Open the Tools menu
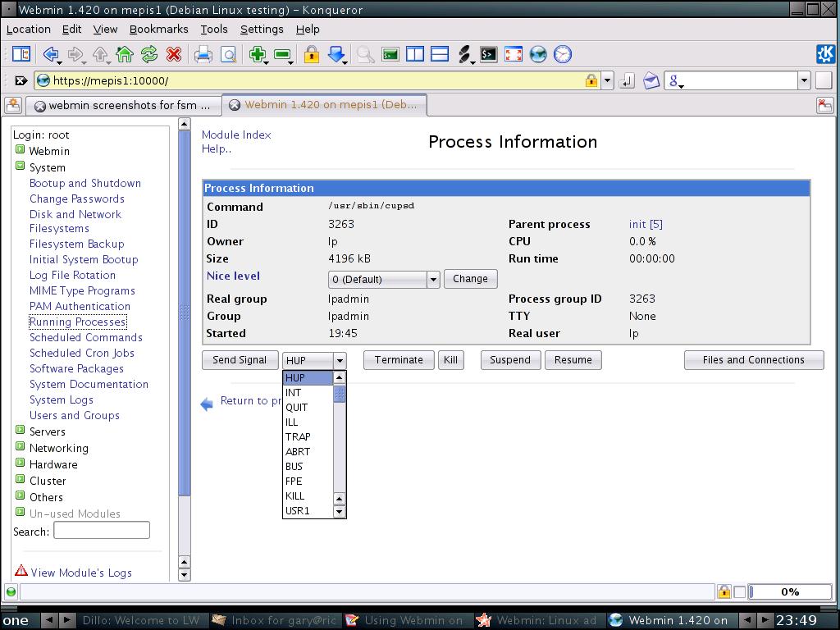Image resolution: width=840 pixels, height=630 pixels. coord(214,30)
